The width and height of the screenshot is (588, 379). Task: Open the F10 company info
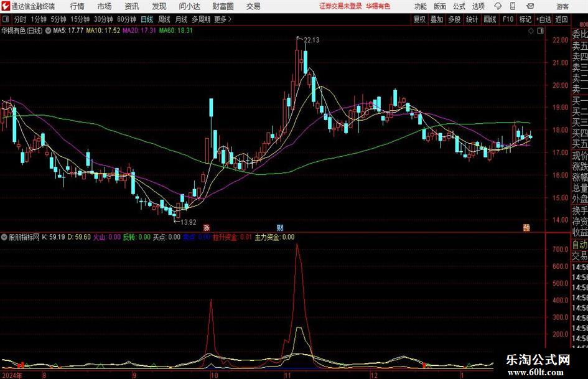pos(508,19)
